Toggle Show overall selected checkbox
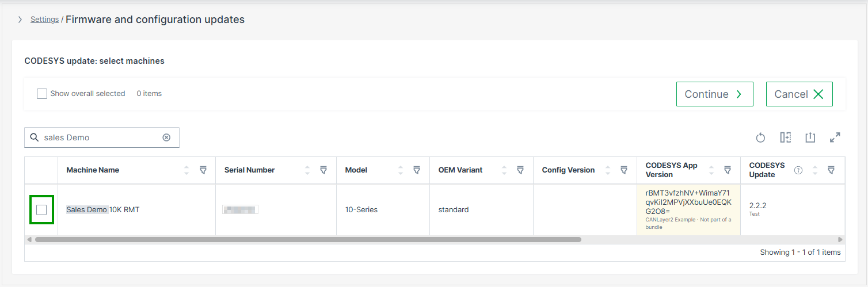868x287 pixels. [42, 94]
